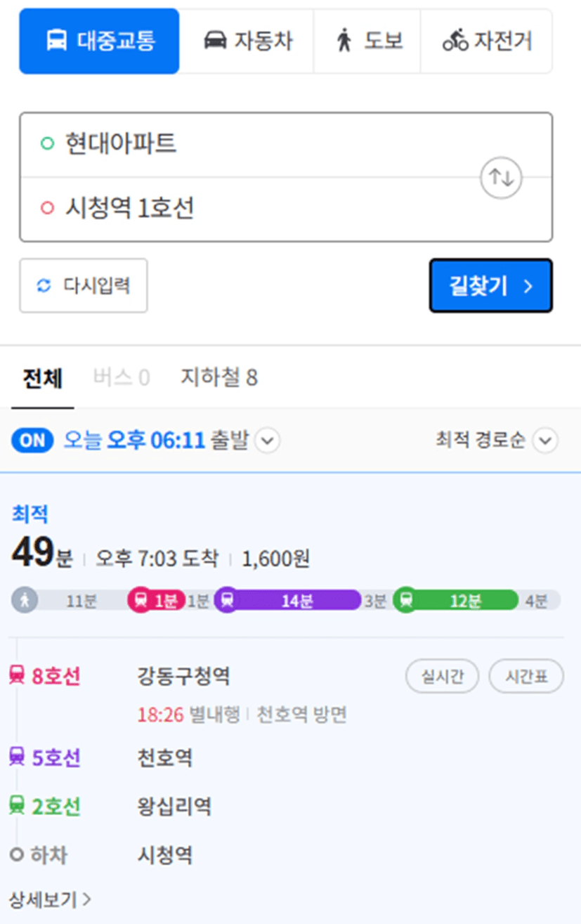This screenshot has width=581, height=924.
Task: Toggle the ON departure time switch
Action: [x=32, y=441]
